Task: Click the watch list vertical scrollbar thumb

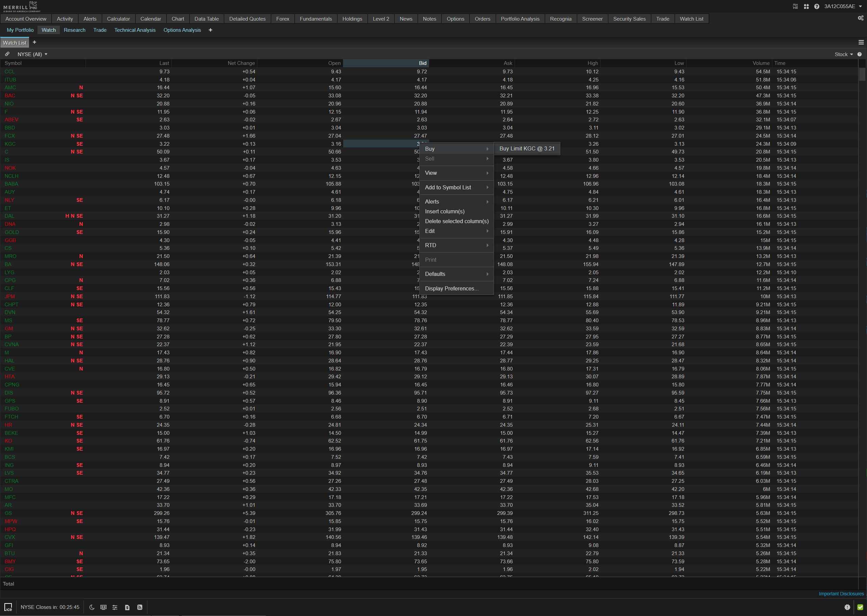Action: (x=862, y=74)
